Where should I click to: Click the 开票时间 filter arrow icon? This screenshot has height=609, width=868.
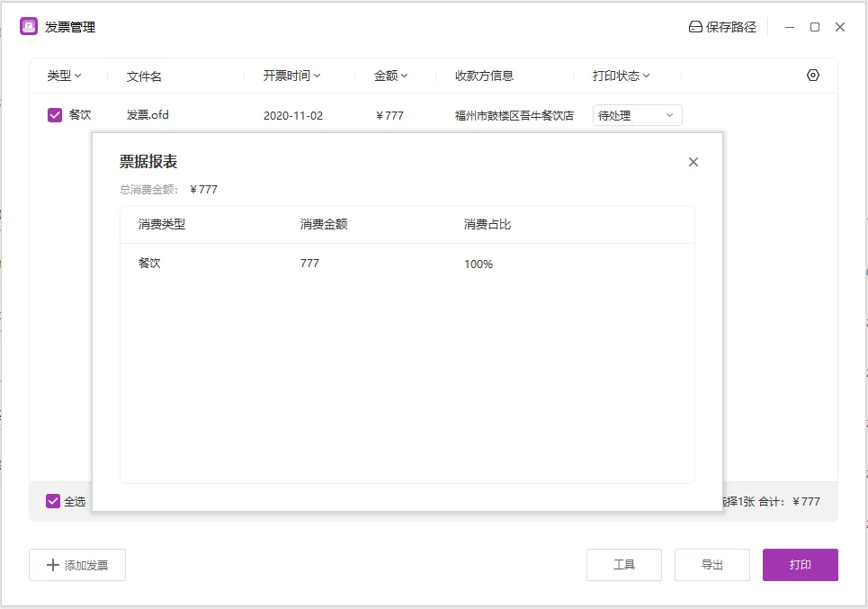point(316,76)
